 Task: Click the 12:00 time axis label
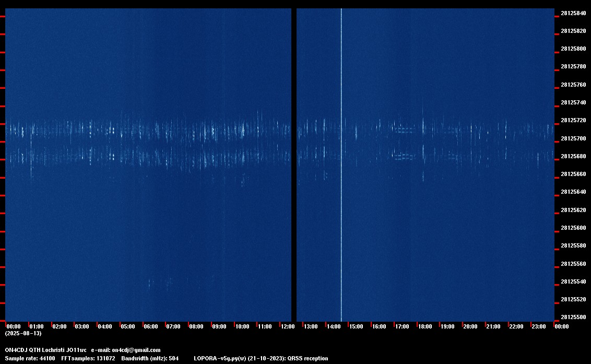pyautogui.click(x=288, y=326)
